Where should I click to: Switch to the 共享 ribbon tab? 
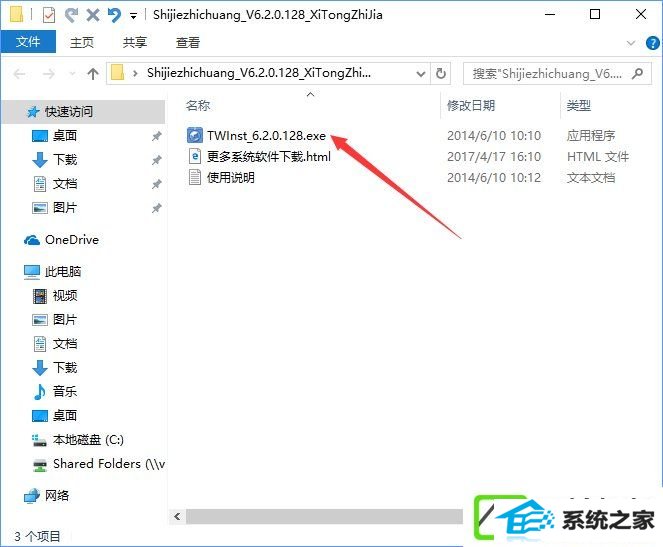[134, 42]
